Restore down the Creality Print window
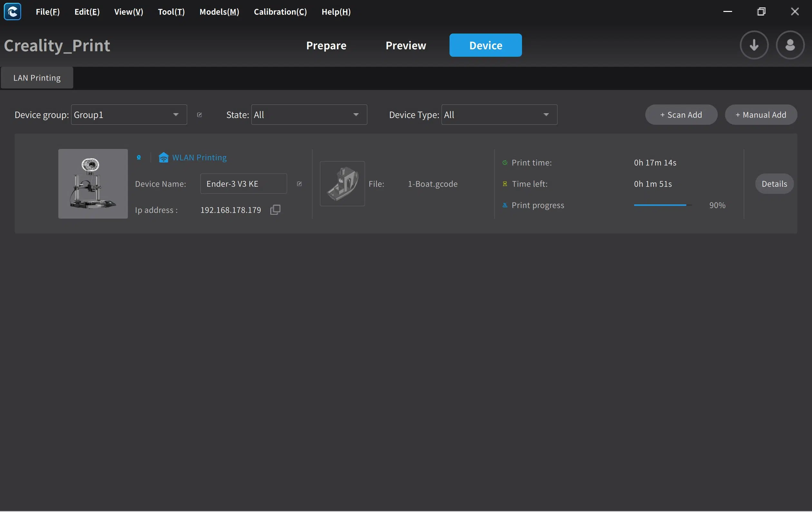Image resolution: width=812 pixels, height=512 pixels. 761,12
